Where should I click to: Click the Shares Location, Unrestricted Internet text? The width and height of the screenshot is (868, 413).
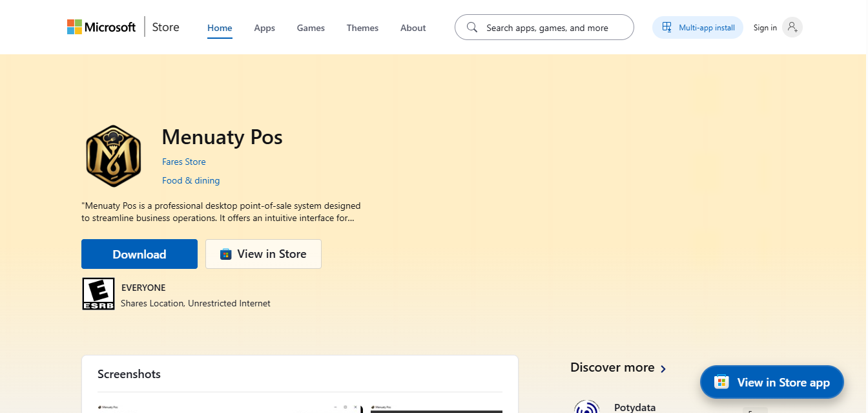(196, 303)
